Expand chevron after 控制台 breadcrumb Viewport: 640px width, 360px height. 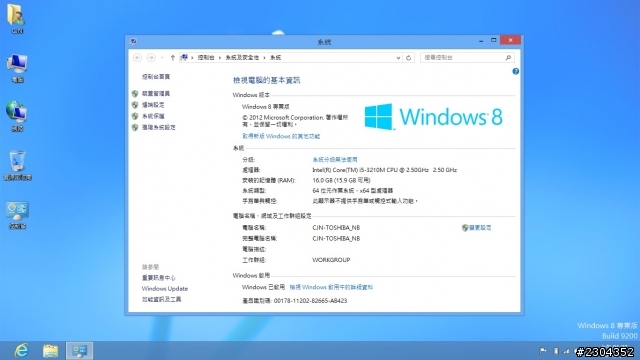[220, 58]
